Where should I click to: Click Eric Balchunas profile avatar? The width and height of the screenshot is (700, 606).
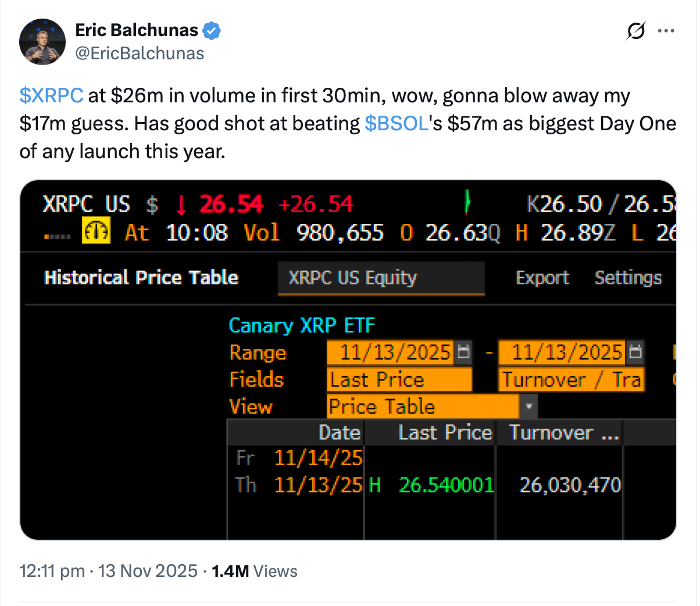coord(42,42)
